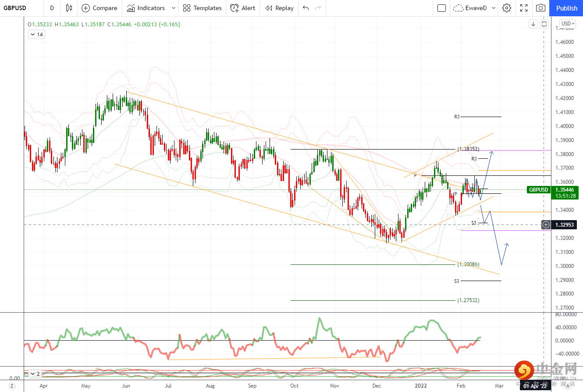Open the chart settings gear
Screen dimensions: 583x392
(507, 8)
